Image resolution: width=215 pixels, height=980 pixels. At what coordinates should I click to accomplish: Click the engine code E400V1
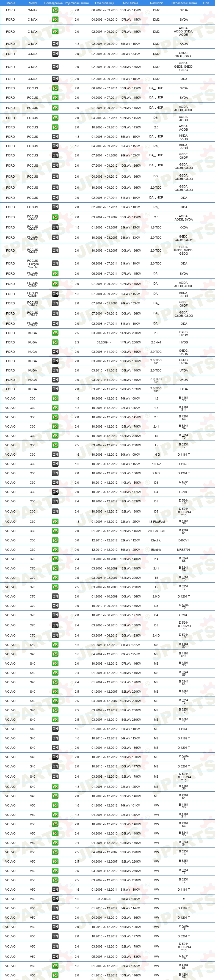(x=184, y=540)
